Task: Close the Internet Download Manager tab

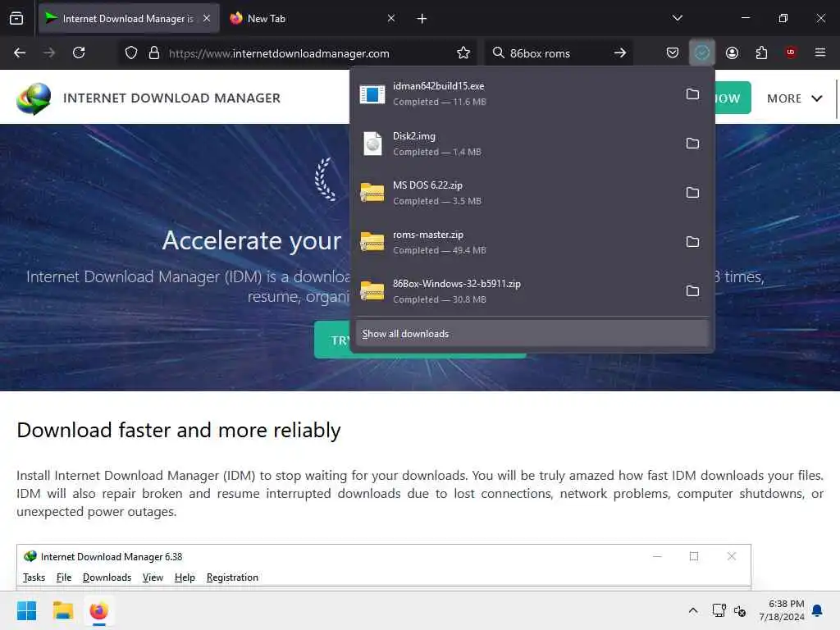Action: click(x=207, y=18)
